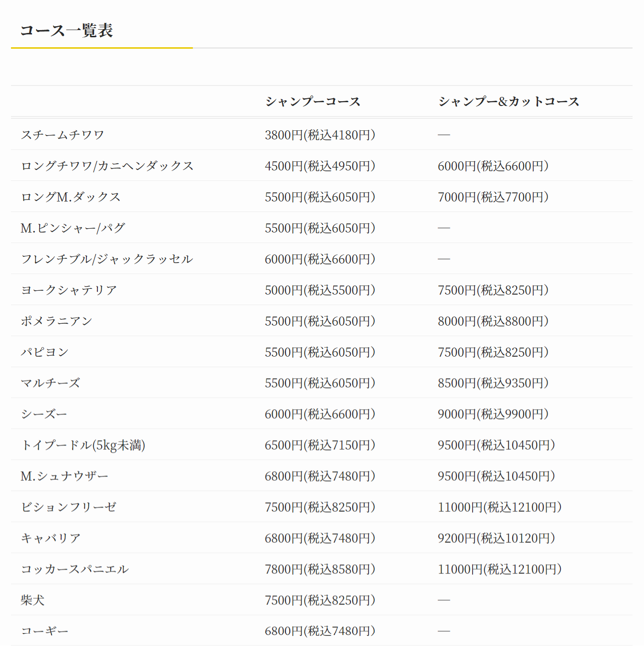Select コッカースパニエル cut price 11000円(税込12100円)

pos(500,570)
